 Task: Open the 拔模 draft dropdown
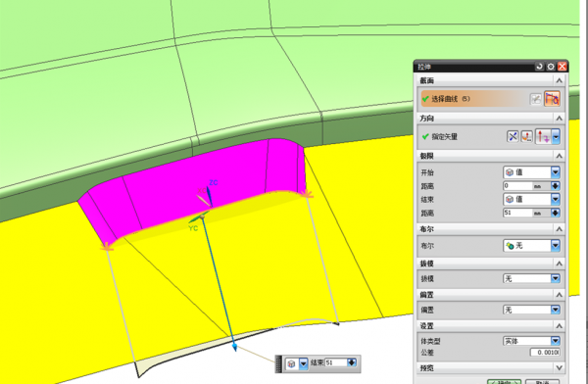[x=531, y=278]
